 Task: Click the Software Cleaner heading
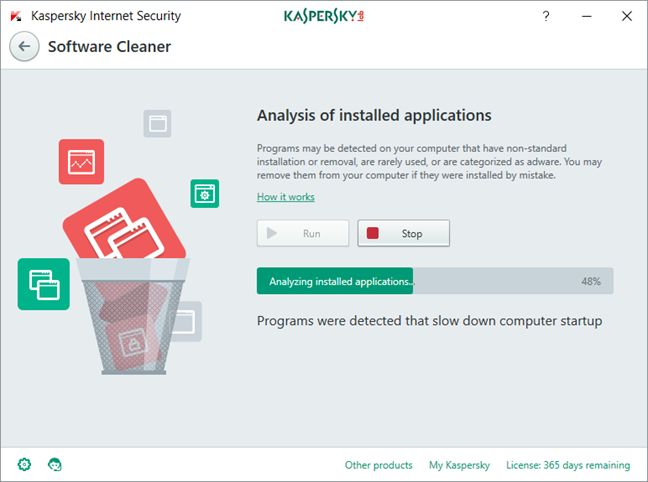[110, 46]
